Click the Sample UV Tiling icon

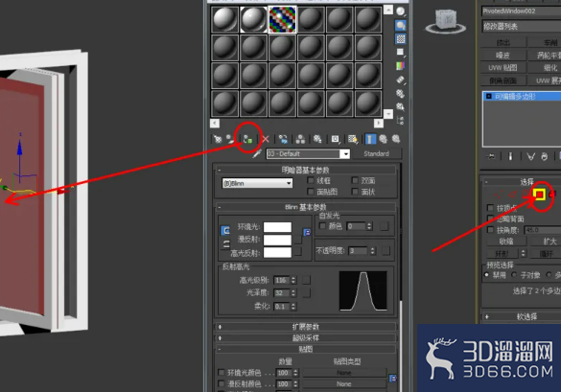coord(400,52)
